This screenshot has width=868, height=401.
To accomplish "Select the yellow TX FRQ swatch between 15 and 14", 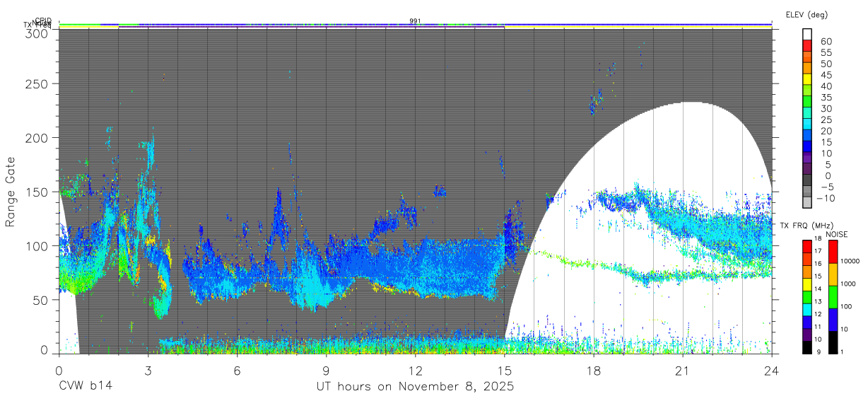I will 807,284.
